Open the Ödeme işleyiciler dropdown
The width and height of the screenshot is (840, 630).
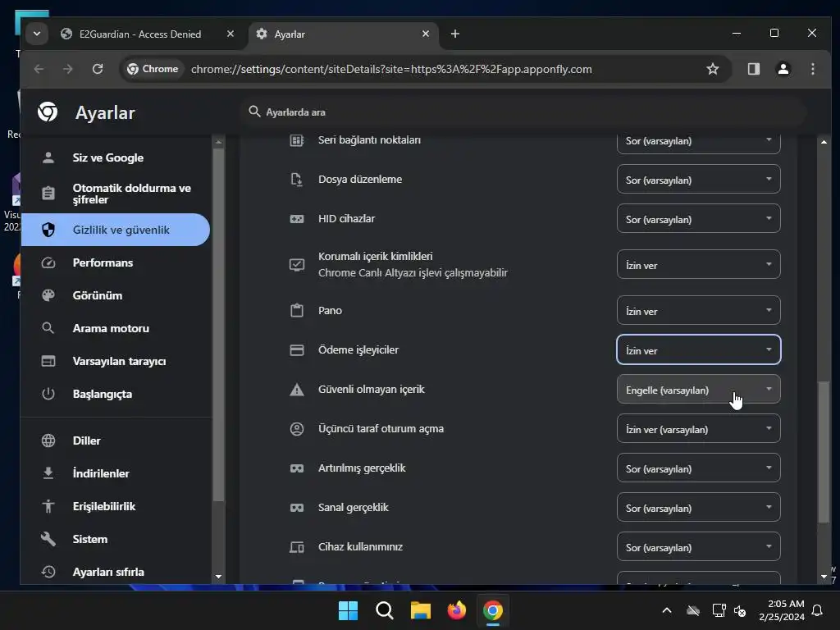tap(699, 349)
